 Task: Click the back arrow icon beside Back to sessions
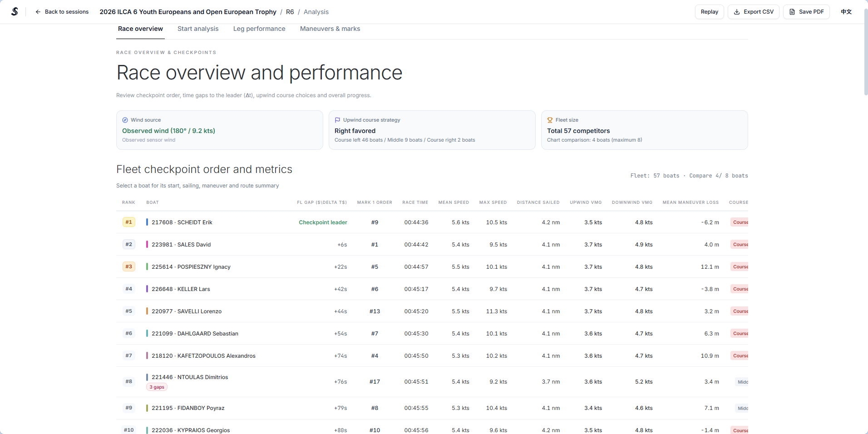pyautogui.click(x=38, y=12)
